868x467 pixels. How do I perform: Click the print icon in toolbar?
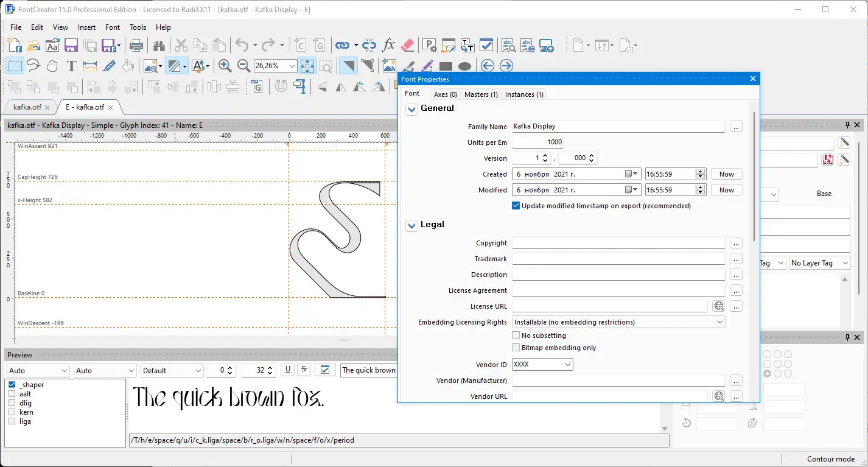point(136,45)
